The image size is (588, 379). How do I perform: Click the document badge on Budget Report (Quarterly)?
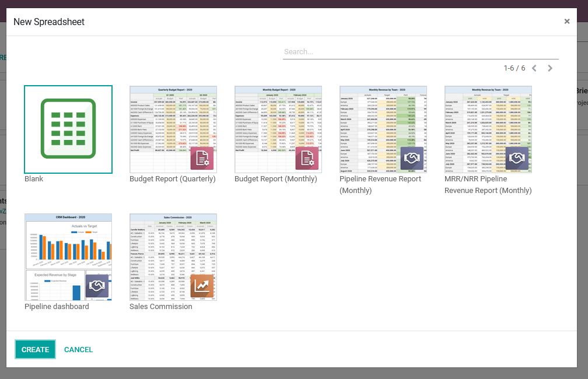202,158
